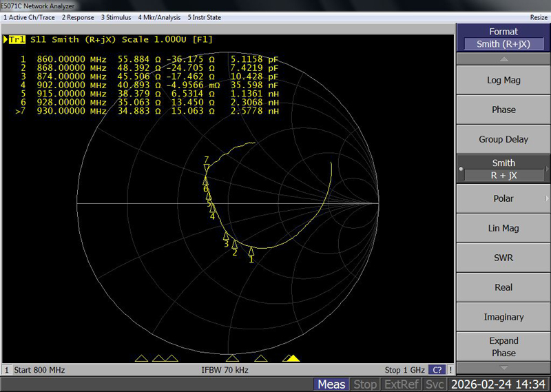Click the solid active marker on stimulus axis

click(293, 358)
